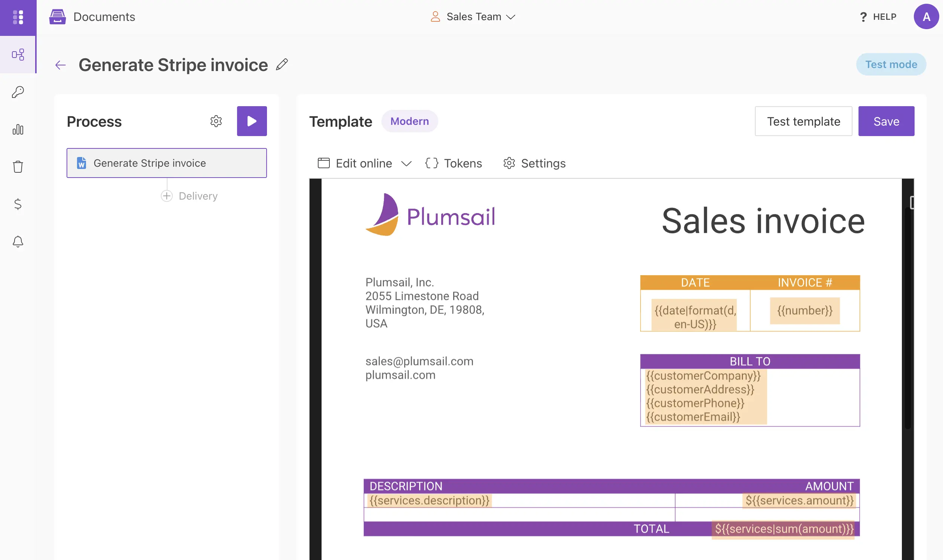This screenshot has width=943, height=560.
Task: Toggle the Test mode badge
Action: coord(891,64)
